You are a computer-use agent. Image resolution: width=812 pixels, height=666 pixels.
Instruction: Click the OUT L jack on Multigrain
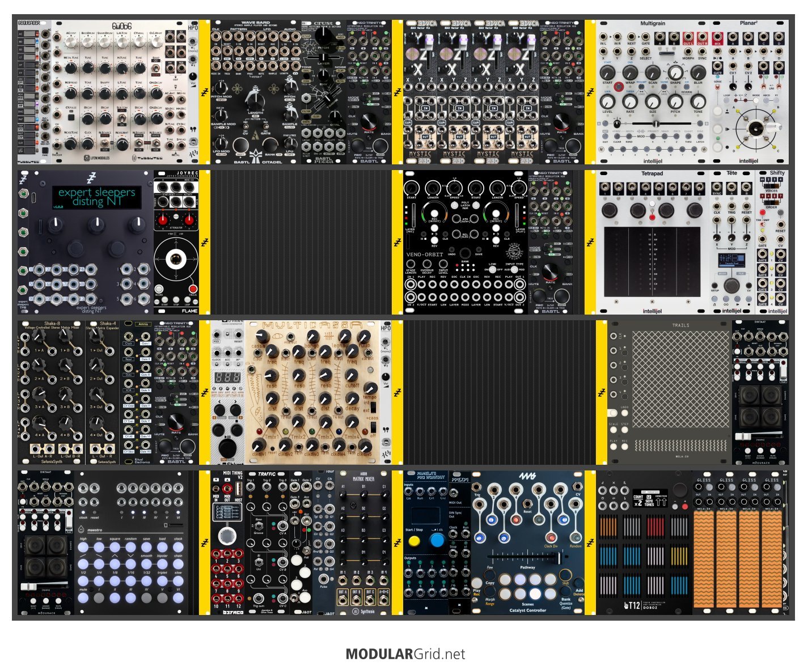[688, 38]
